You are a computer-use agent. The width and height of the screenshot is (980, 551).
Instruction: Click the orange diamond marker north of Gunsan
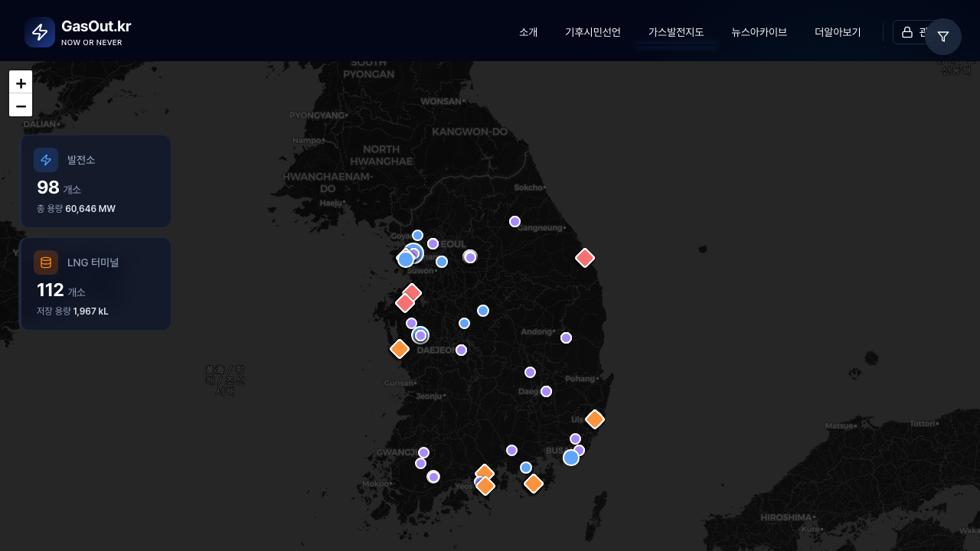[x=400, y=349]
